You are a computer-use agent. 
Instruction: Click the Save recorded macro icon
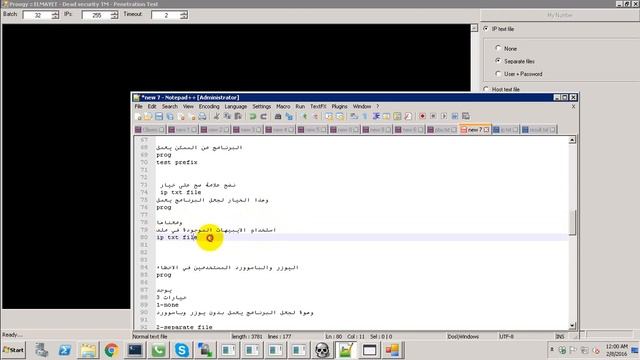(x=466, y=117)
